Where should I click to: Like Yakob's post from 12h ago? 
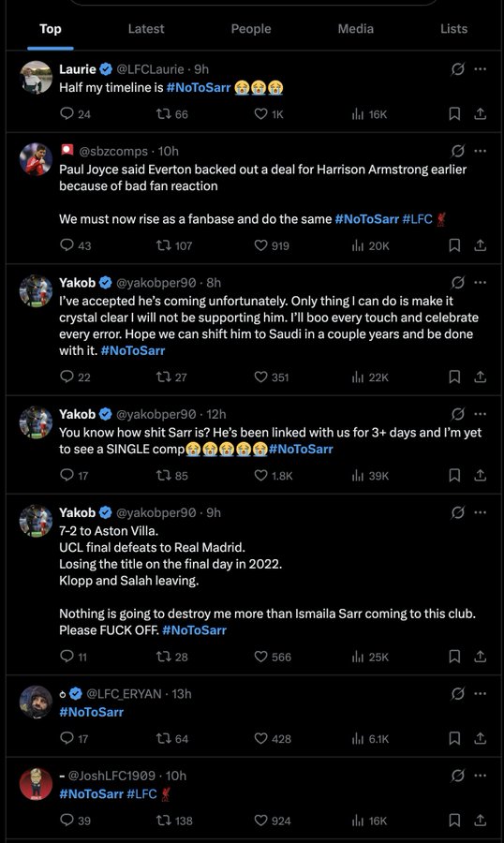point(274,475)
